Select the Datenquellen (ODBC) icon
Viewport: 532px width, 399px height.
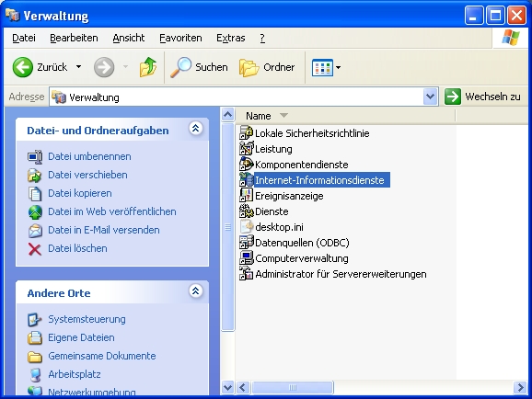(247, 243)
